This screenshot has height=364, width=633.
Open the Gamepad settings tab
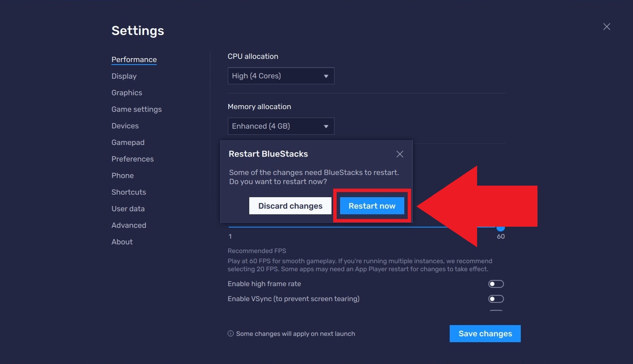(128, 142)
